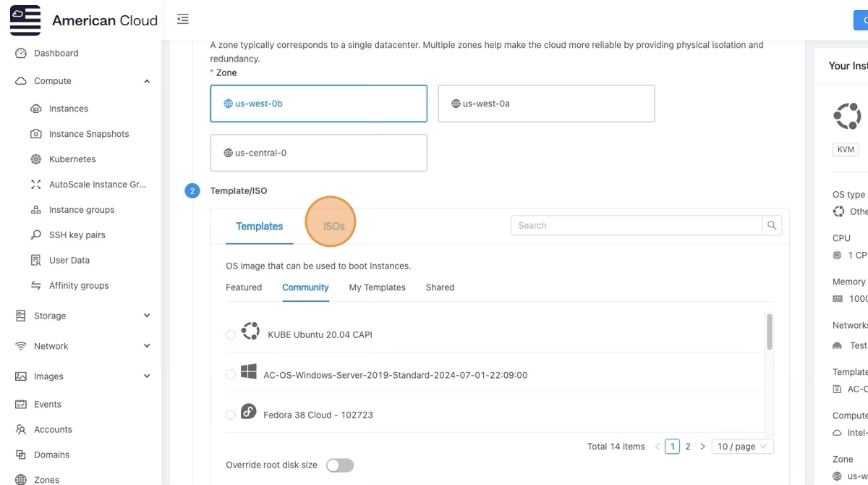The width and height of the screenshot is (868, 485).
Task: Switch to the ISOs tab
Action: point(333,226)
